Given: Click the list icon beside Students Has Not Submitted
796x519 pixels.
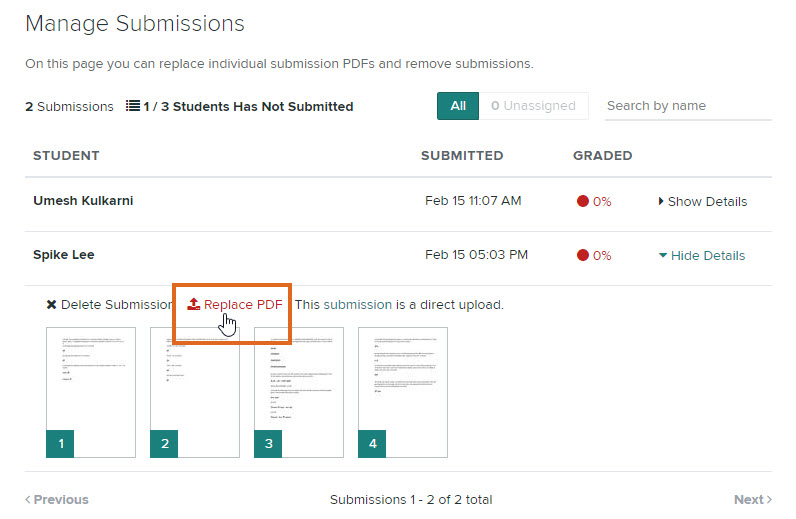Looking at the screenshot, I should point(133,106).
